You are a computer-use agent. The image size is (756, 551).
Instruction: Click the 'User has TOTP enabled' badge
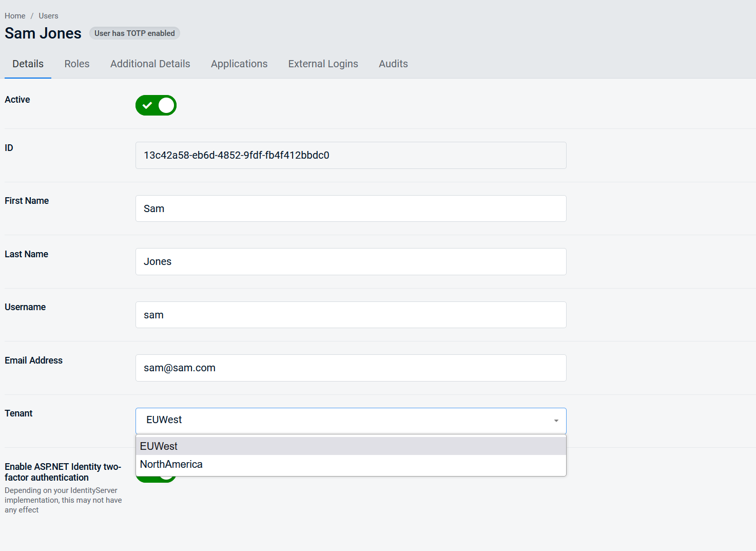[134, 33]
